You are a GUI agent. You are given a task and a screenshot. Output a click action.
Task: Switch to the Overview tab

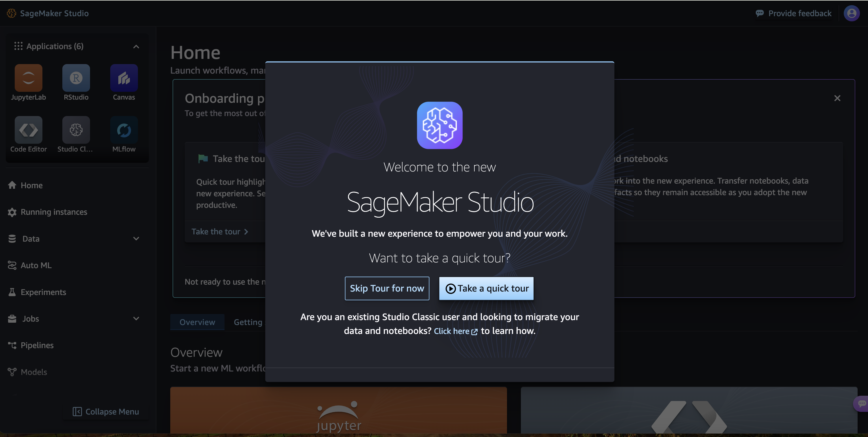point(197,322)
